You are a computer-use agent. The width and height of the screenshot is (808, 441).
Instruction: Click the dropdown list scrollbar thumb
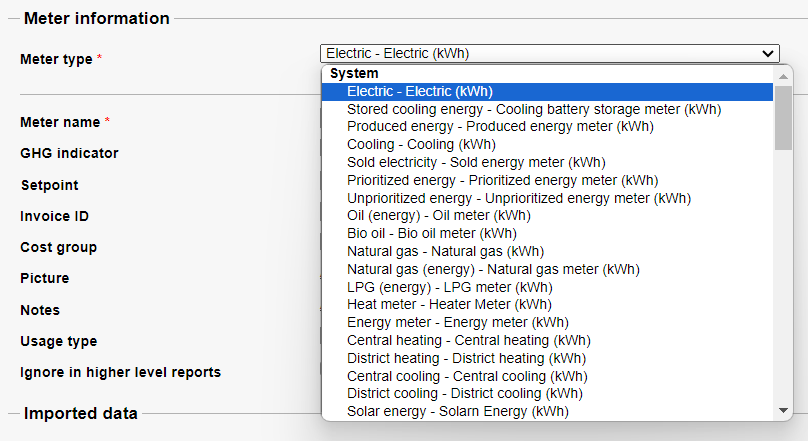[784, 116]
